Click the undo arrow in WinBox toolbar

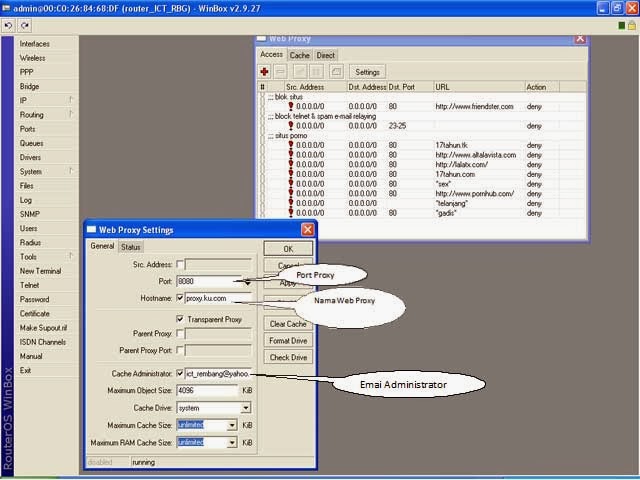[8, 26]
